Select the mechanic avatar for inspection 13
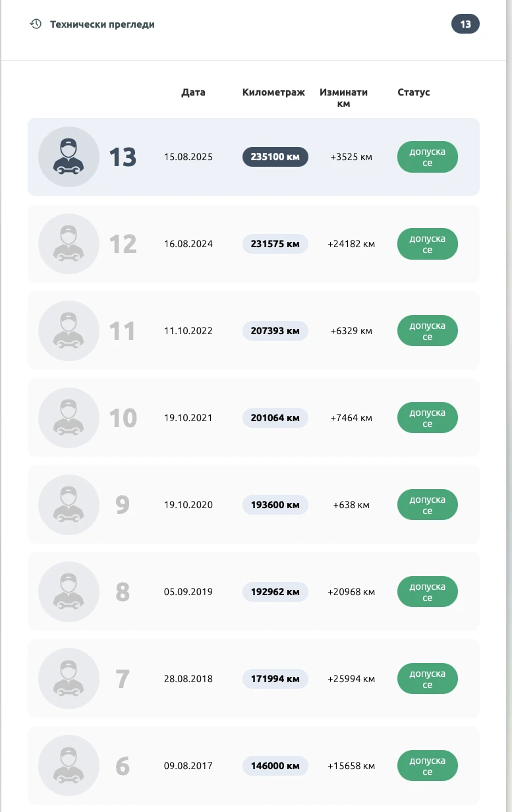This screenshot has width=512, height=812. tap(69, 157)
